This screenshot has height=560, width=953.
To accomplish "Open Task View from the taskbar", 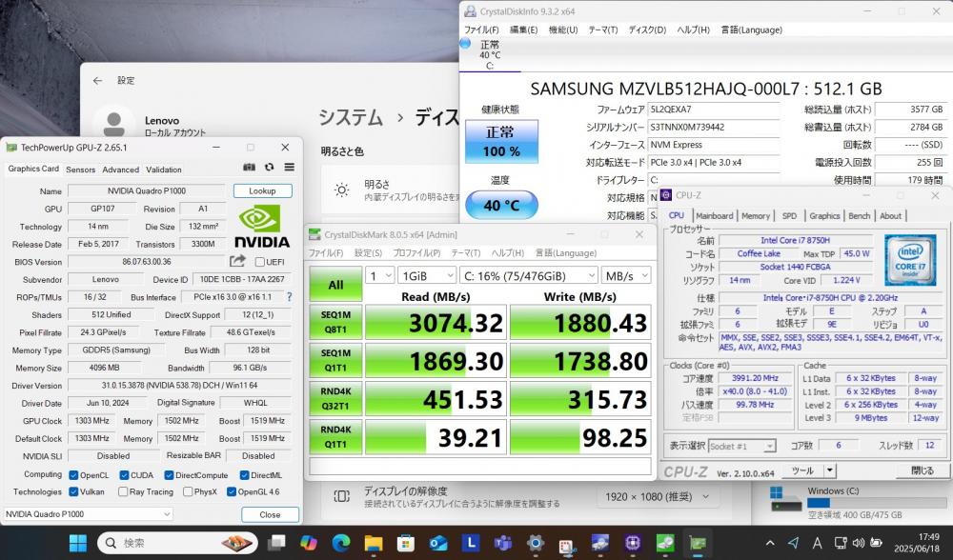I will tap(277, 543).
